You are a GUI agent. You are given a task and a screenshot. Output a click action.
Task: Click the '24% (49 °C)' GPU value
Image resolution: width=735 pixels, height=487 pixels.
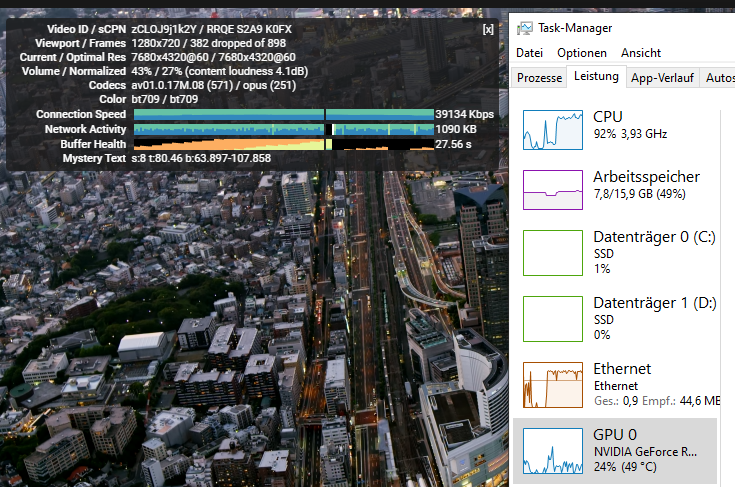(625, 467)
